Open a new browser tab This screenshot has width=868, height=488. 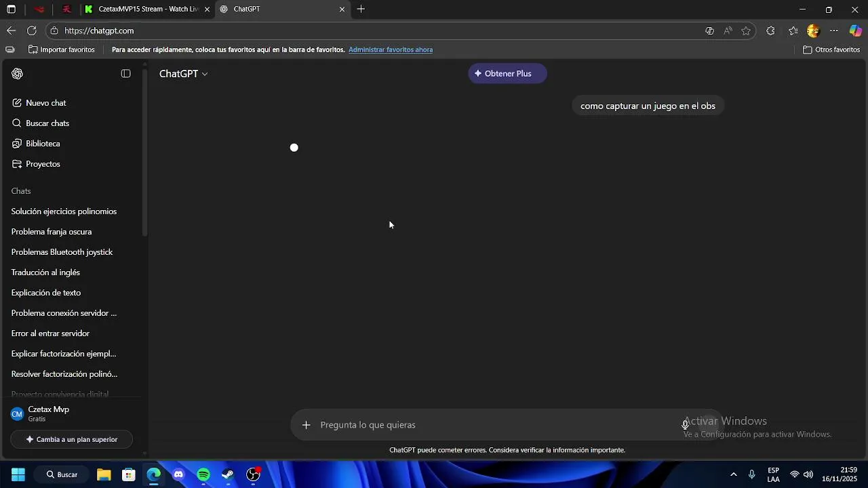(x=361, y=9)
